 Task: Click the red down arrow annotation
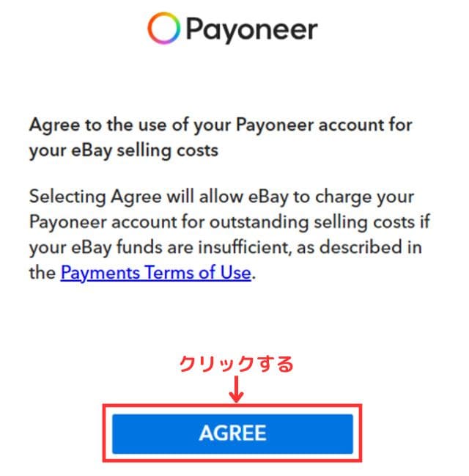pos(235,388)
